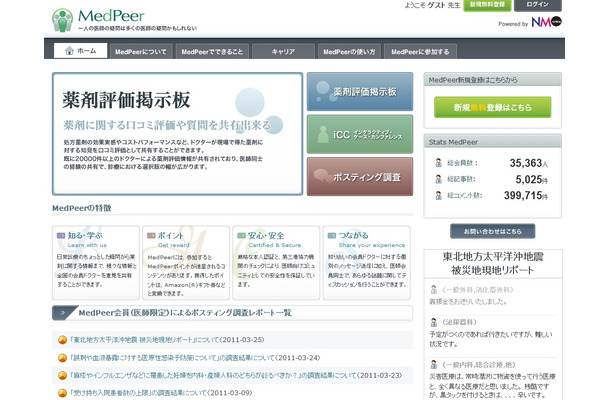Click speech bubble icon on ポスティング調査

(x=323, y=176)
